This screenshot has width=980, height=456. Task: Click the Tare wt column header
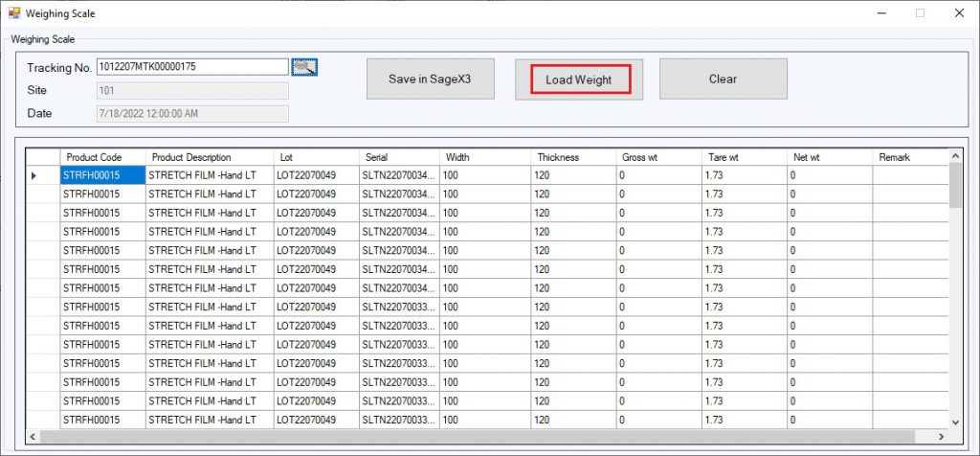coord(745,157)
